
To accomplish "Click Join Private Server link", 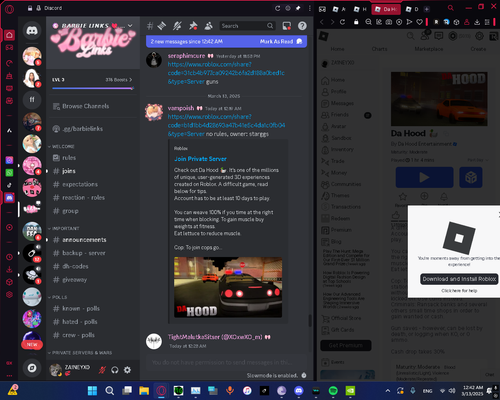I will pyautogui.click(x=200, y=159).
